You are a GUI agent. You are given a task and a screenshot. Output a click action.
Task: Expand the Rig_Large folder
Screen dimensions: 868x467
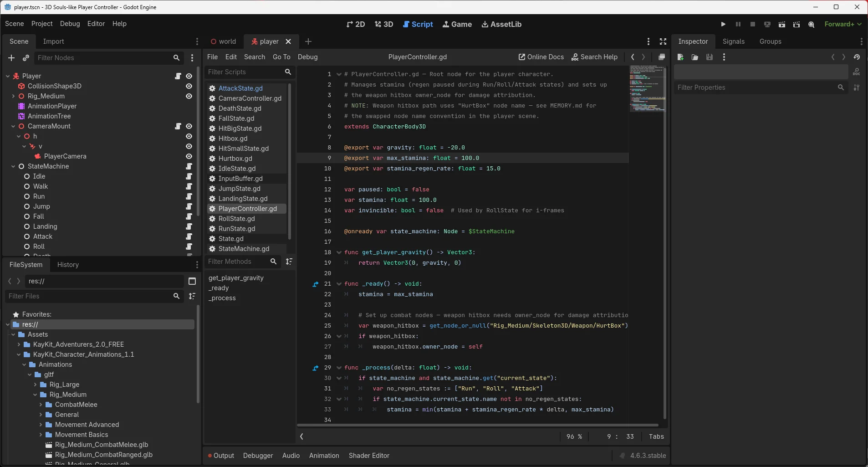coord(35,385)
